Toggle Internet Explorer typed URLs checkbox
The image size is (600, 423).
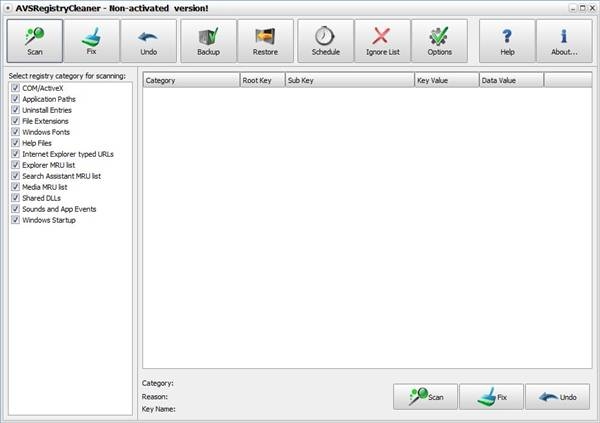(15, 154)
